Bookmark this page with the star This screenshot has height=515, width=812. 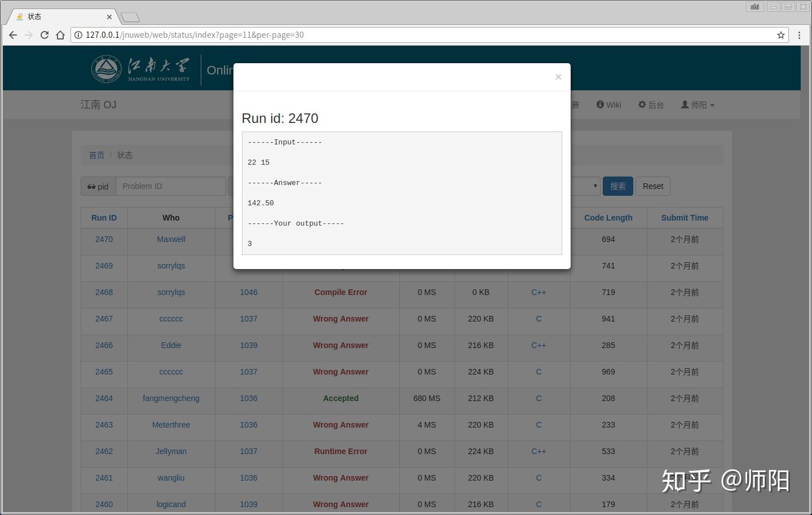(x=781, y=35)
